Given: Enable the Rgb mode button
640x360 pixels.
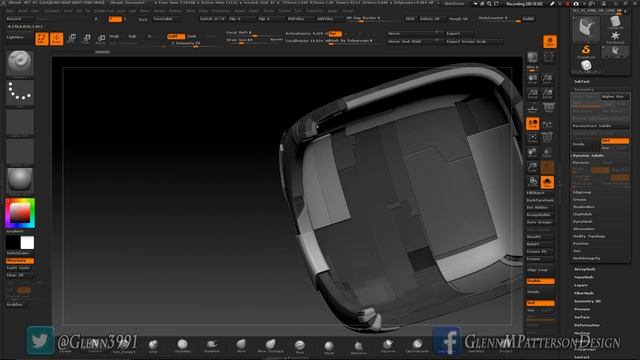Looking at the screenshot, I should click(x=132, y=36).
